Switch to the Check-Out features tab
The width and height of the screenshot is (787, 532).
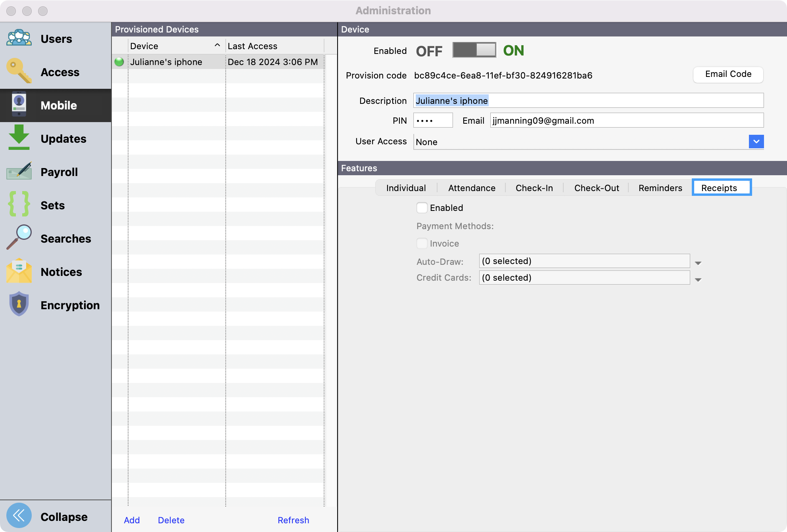[596, 188]
